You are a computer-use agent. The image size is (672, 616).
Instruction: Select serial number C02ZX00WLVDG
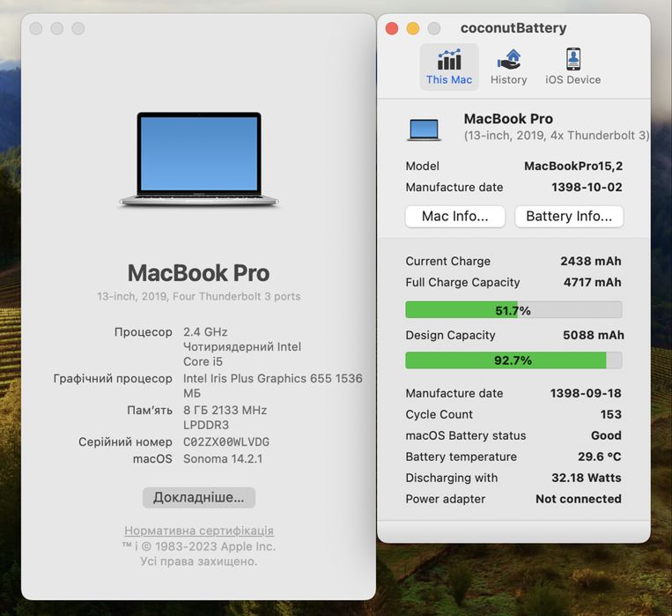(x=226, y=442)
